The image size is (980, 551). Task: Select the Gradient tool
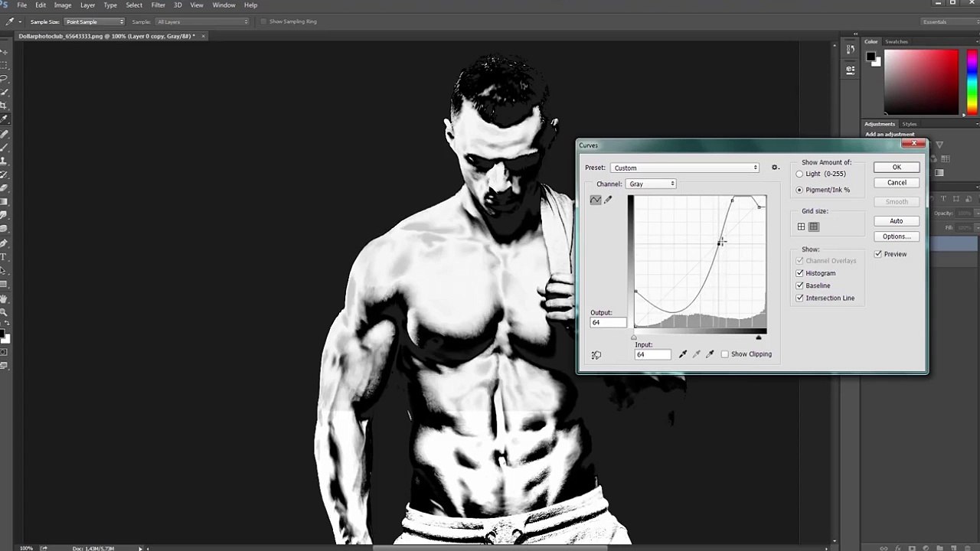4,202
